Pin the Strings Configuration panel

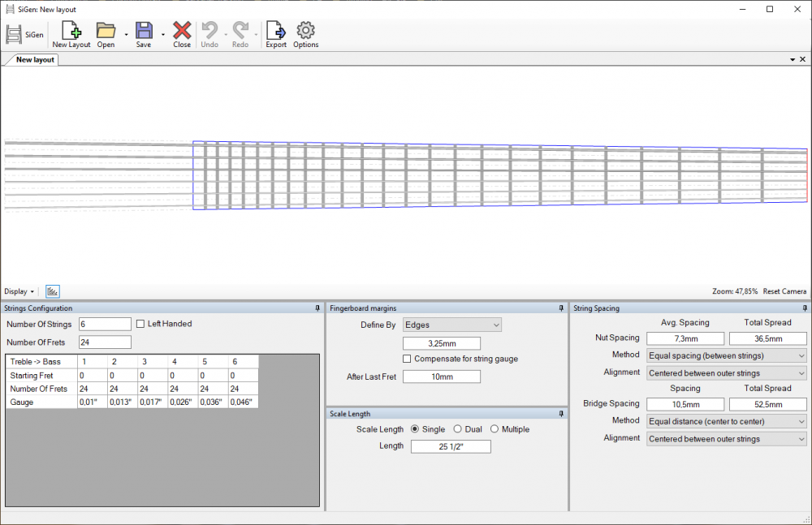click(x=317, y=308)
